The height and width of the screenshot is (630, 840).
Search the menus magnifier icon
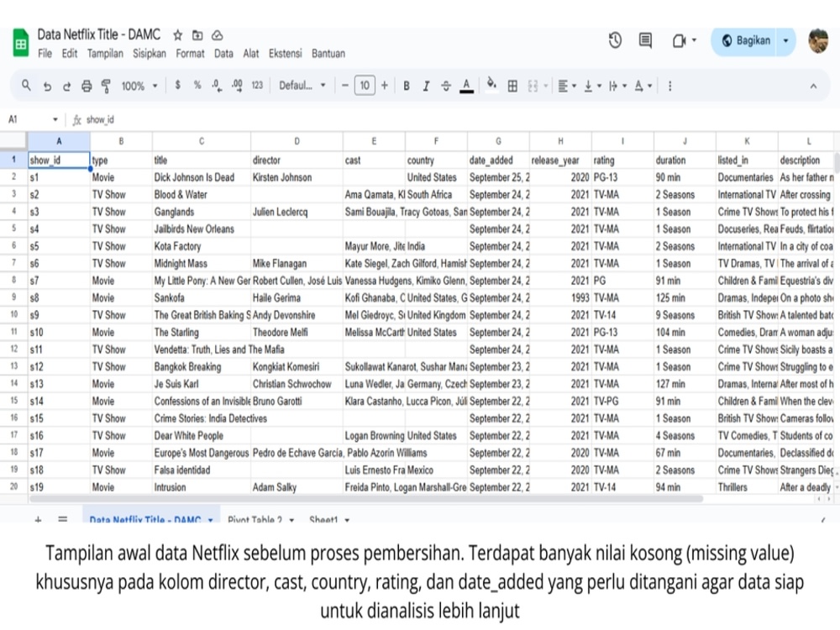tap(26, 85)
